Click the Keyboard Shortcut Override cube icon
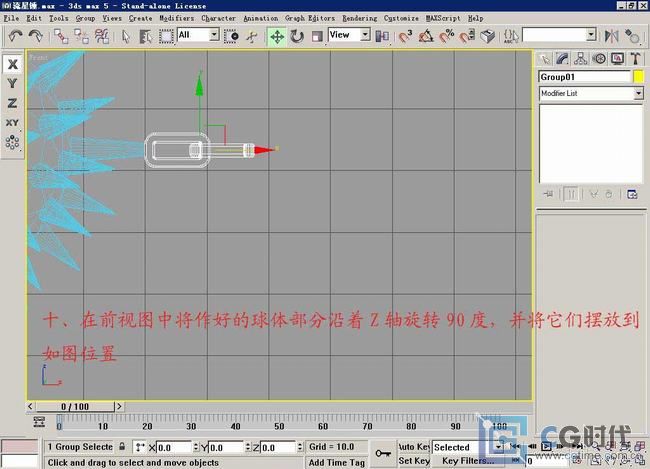Image resolution: width=650 pixels, height=469 pixels. tap(488, 36)
